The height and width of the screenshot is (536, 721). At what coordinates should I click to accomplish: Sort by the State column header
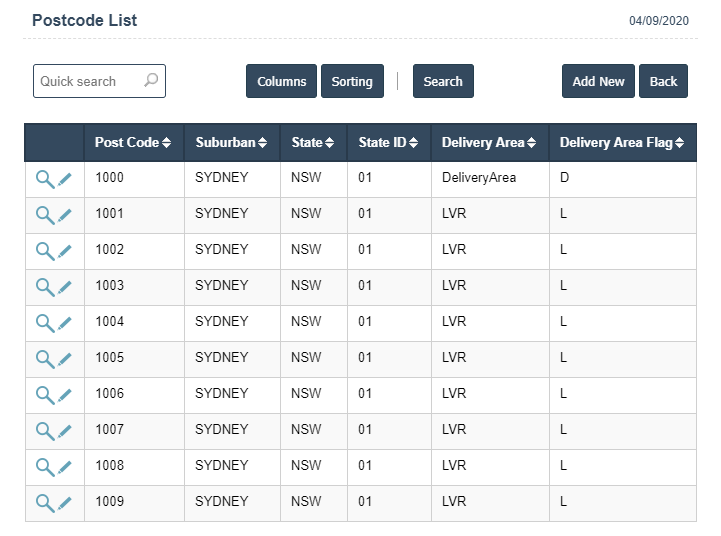click(x=313, y=143)
